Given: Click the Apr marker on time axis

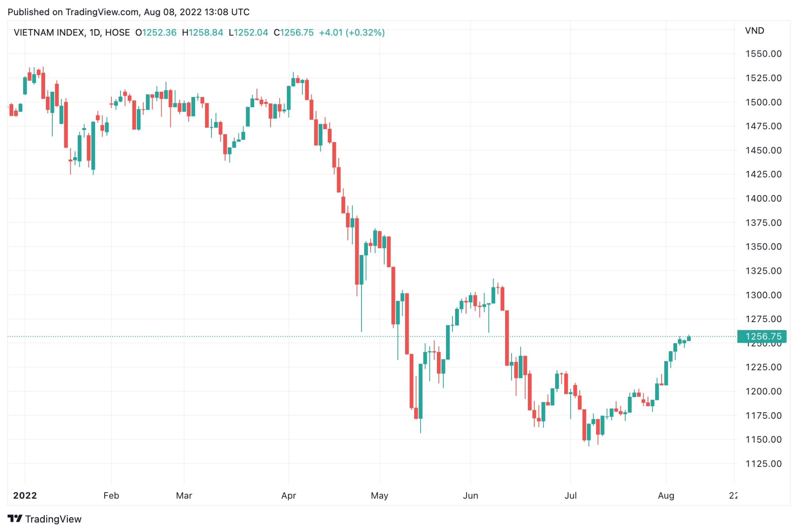Looking at the screenshot, I should tap(288, 495).
